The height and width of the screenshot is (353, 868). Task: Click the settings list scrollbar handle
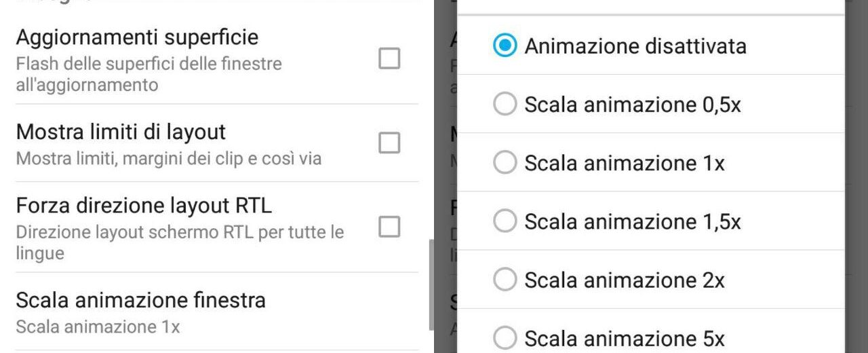click(431, 285)
